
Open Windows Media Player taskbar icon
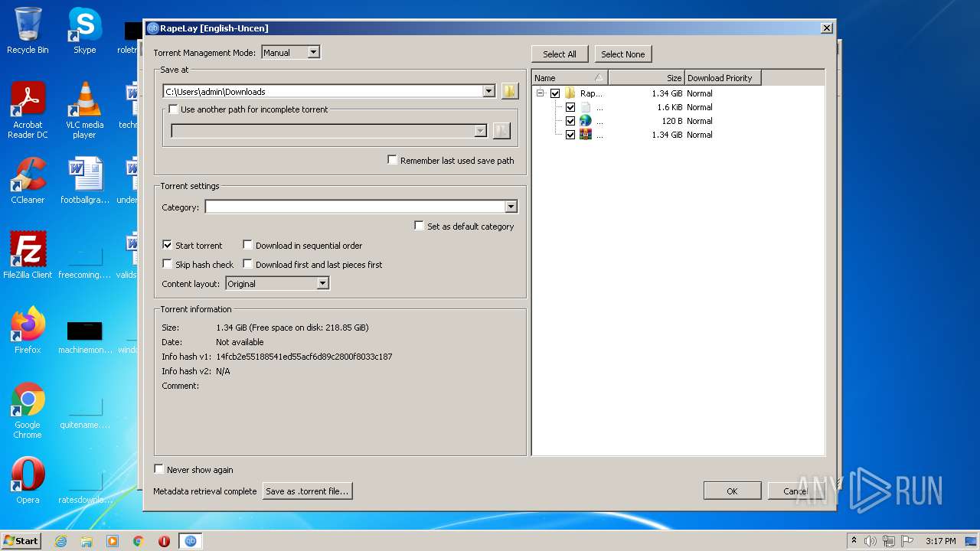[x=113, y=541]
